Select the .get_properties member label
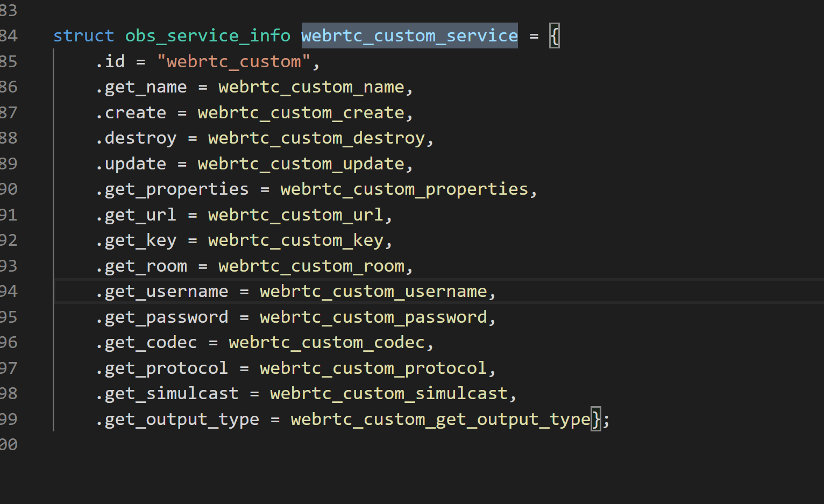The image size is (824, 504). 172,189
